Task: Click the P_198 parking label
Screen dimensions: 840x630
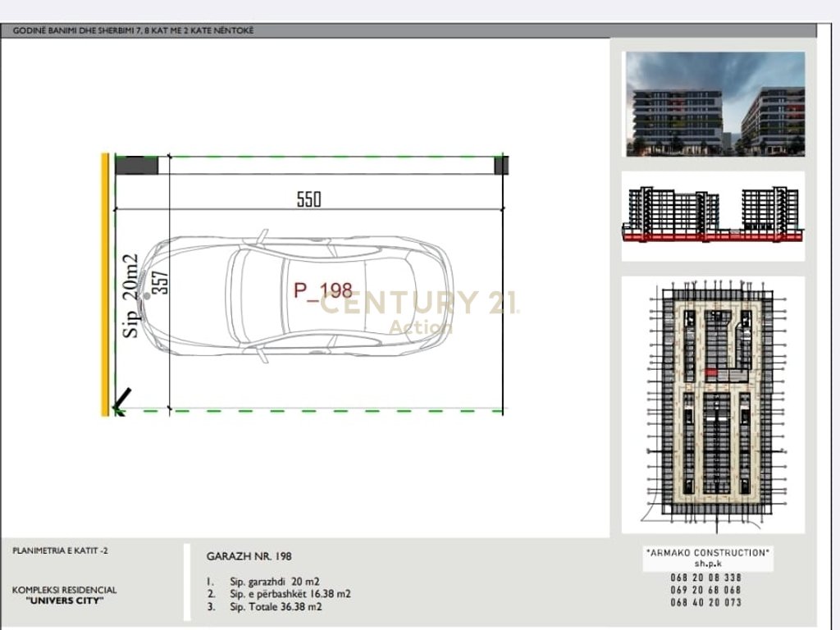Action: coord(323,290)
